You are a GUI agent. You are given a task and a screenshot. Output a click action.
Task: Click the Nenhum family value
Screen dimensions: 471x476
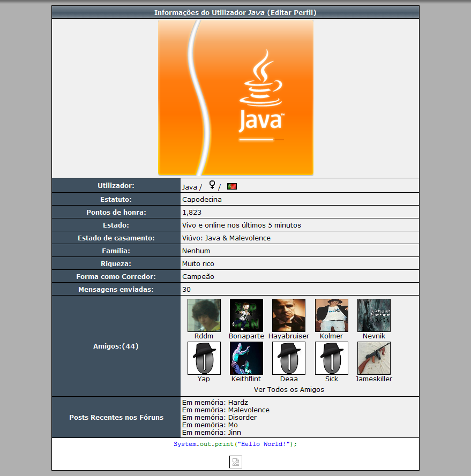[196, 251]
